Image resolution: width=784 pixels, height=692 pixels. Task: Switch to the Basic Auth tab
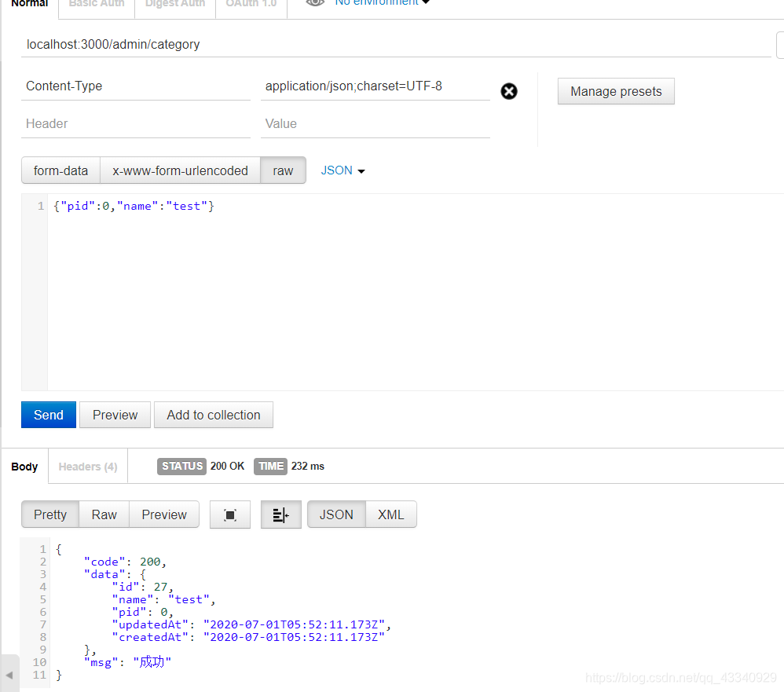(x=96, y=5)
